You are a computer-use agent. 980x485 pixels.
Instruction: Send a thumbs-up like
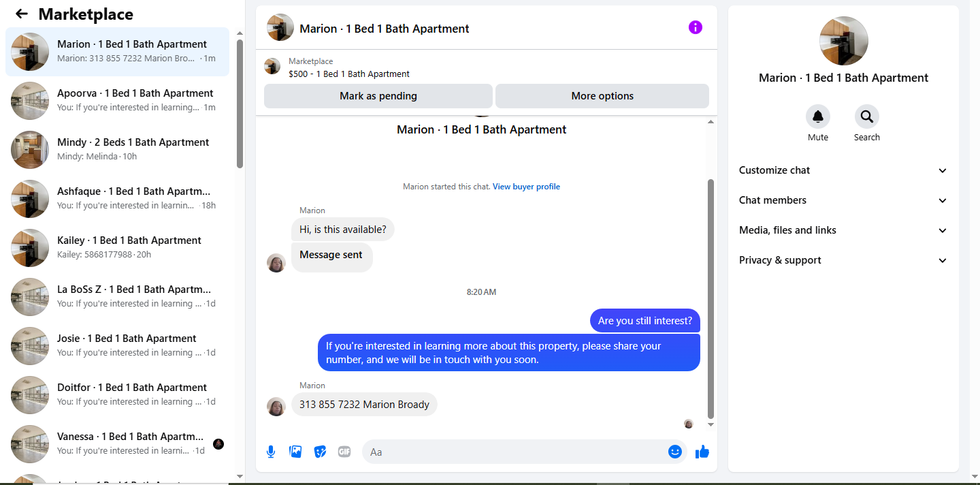point(702,452)
